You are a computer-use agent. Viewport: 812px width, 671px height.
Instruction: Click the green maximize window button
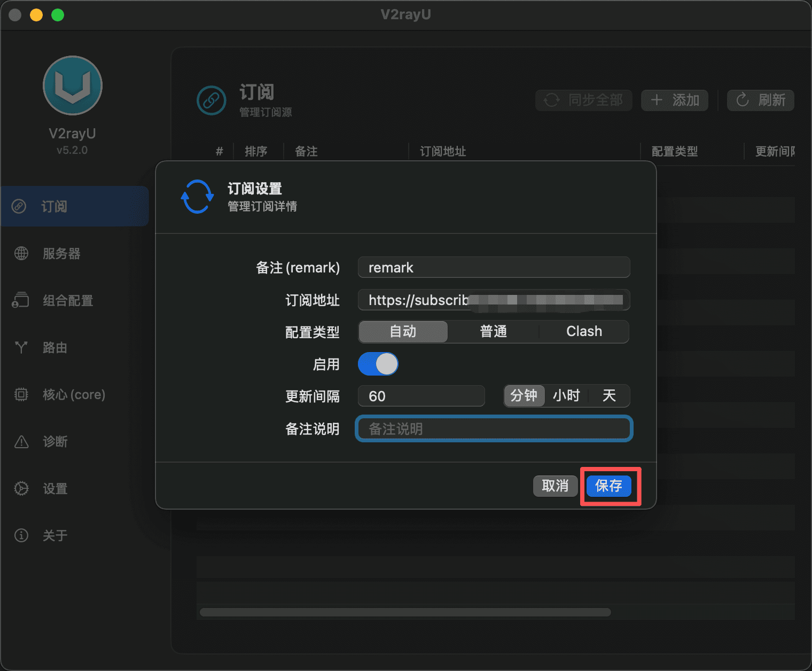coord(58,15)
